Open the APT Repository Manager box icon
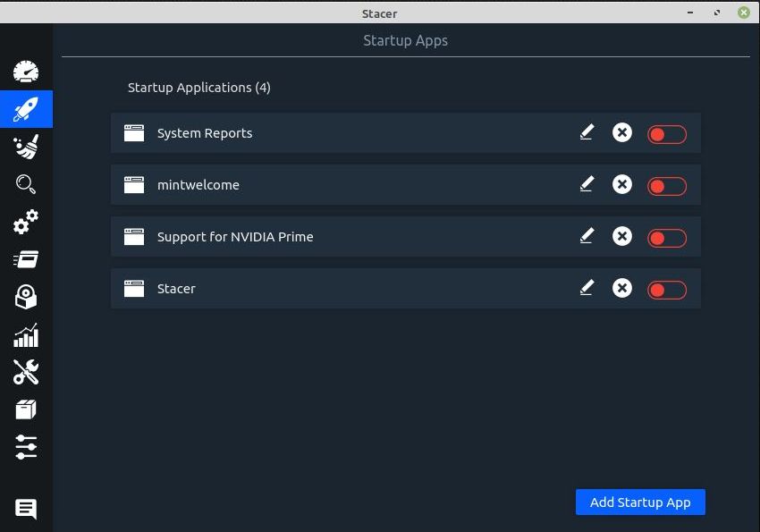 tap(26, 410)
